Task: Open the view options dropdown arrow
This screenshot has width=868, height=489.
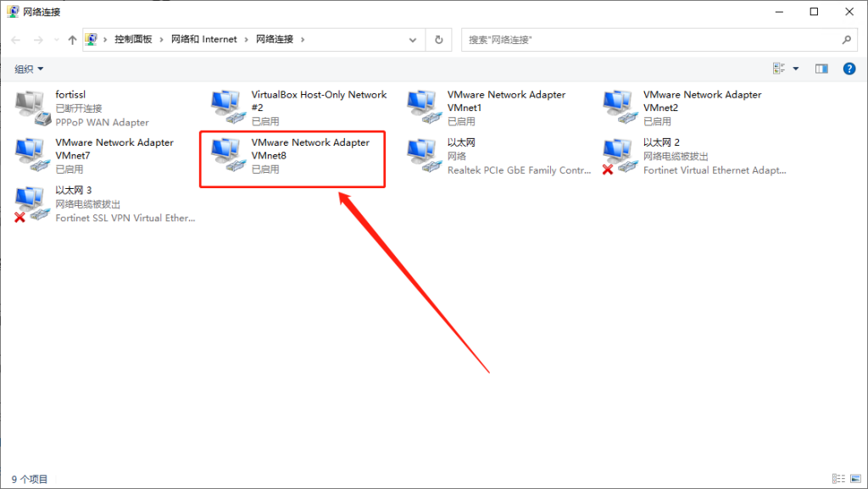Action: tap(796, 69)
